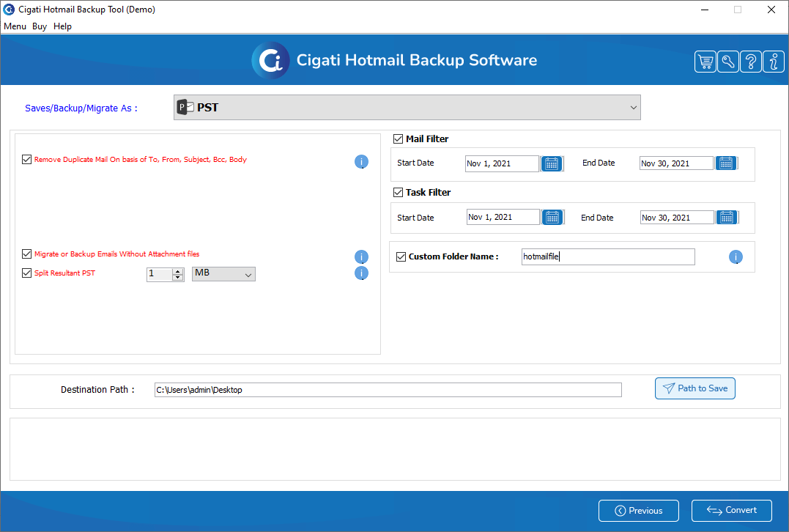This screenshot has width=789, height=532.
Task: Open Mail Filter end date calendar
Action: (726, 163)
